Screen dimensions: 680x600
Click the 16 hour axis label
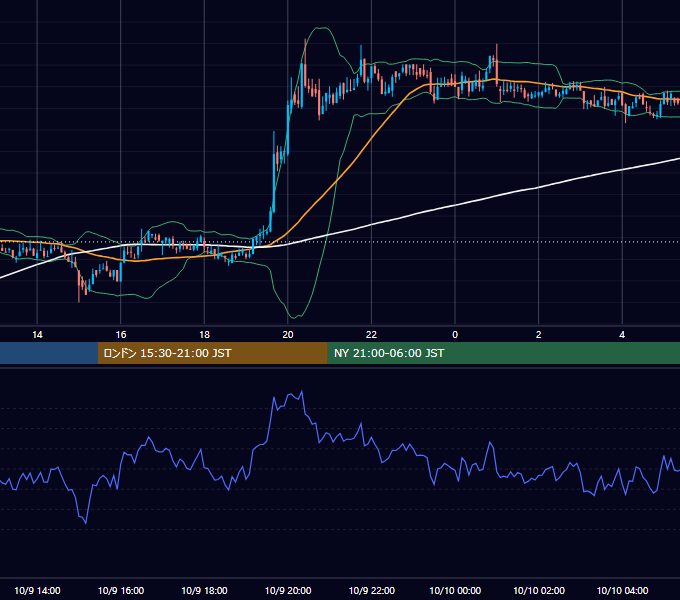pos(121,335)
